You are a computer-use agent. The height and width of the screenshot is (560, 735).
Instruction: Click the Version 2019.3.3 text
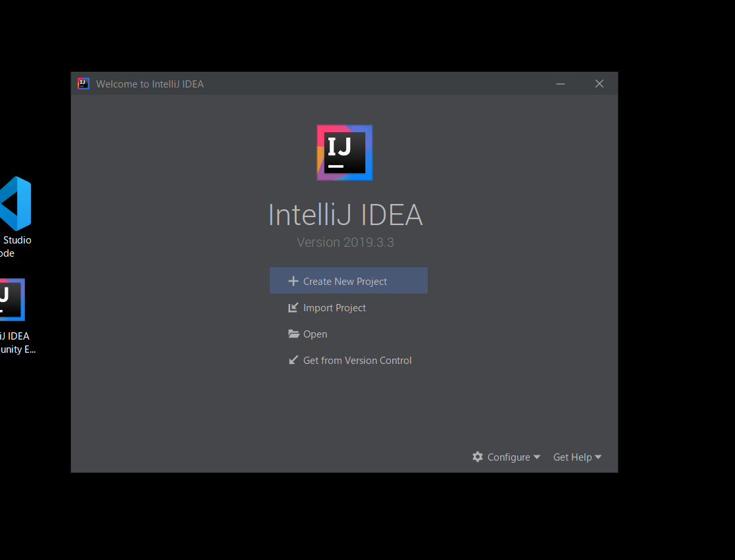[345, 242]
